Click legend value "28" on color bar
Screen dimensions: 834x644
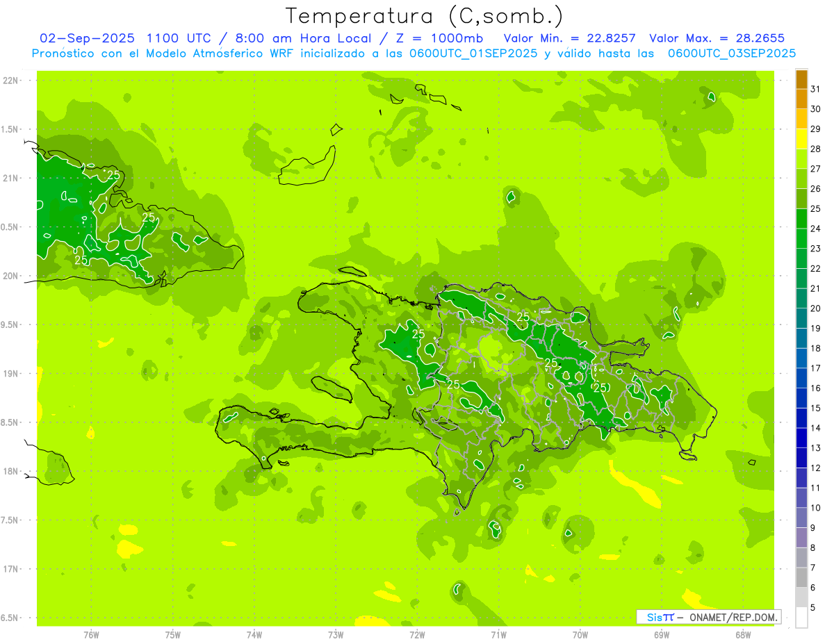click(x=815, y=149)
